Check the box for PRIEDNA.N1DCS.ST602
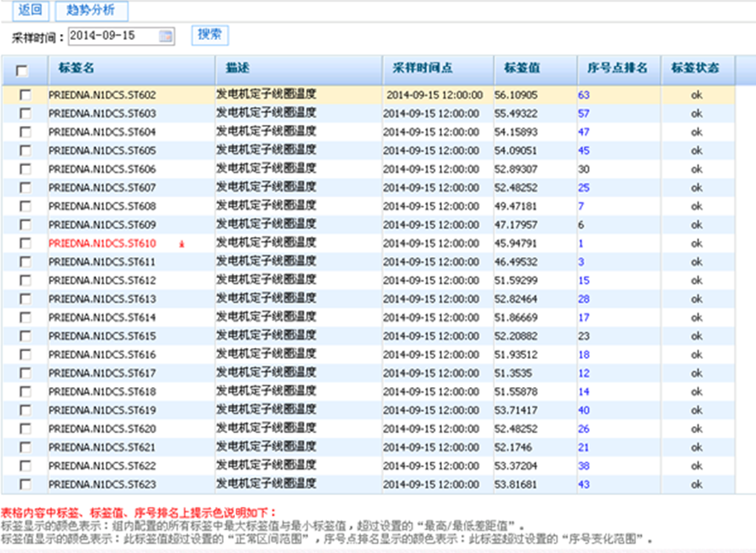 (x=25, y=95)
